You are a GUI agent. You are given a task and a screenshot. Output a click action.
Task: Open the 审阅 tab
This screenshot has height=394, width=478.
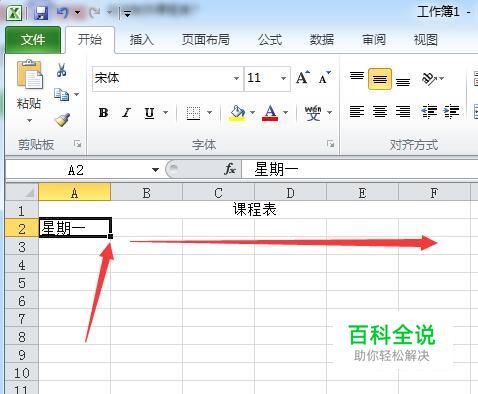pos(374,40)
